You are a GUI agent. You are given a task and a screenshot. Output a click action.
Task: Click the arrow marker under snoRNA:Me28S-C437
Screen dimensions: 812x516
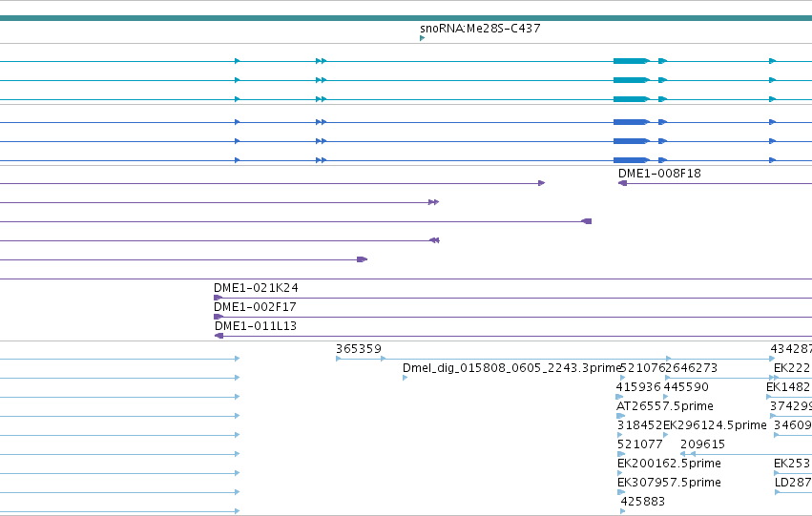click(x=422, y=38)
